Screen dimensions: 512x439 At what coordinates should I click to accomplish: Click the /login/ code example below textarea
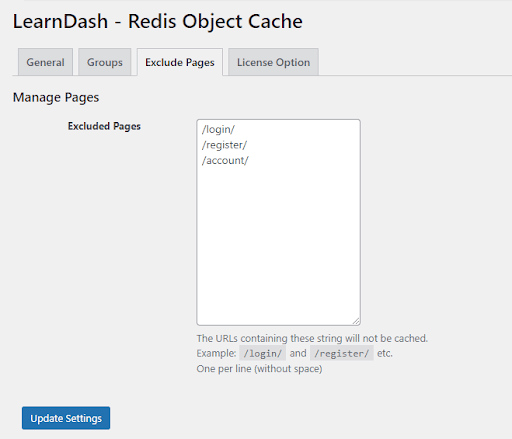tap(263, 353)
